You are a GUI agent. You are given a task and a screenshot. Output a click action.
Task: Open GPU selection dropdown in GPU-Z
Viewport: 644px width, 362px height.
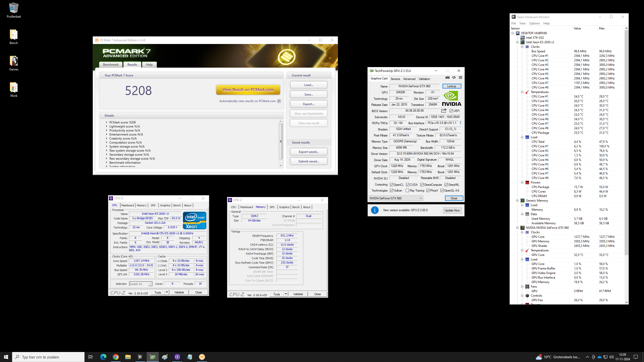tap(396, 198)
